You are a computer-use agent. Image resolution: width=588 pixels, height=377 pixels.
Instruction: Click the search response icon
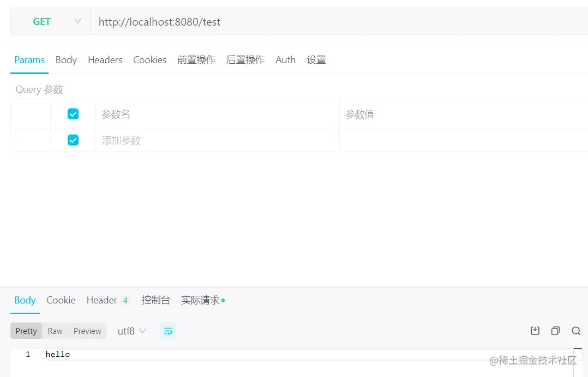point(576,331)
